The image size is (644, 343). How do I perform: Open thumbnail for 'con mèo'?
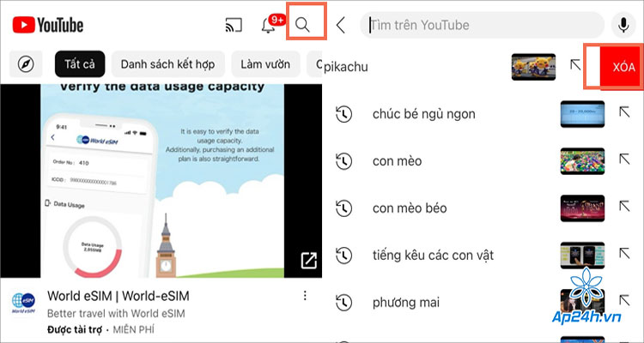(x=582, y=161)
